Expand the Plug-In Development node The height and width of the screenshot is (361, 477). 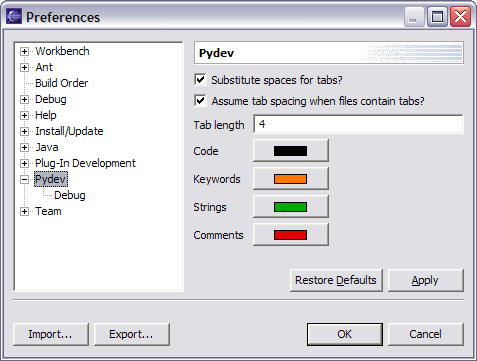tap(24, 163)
